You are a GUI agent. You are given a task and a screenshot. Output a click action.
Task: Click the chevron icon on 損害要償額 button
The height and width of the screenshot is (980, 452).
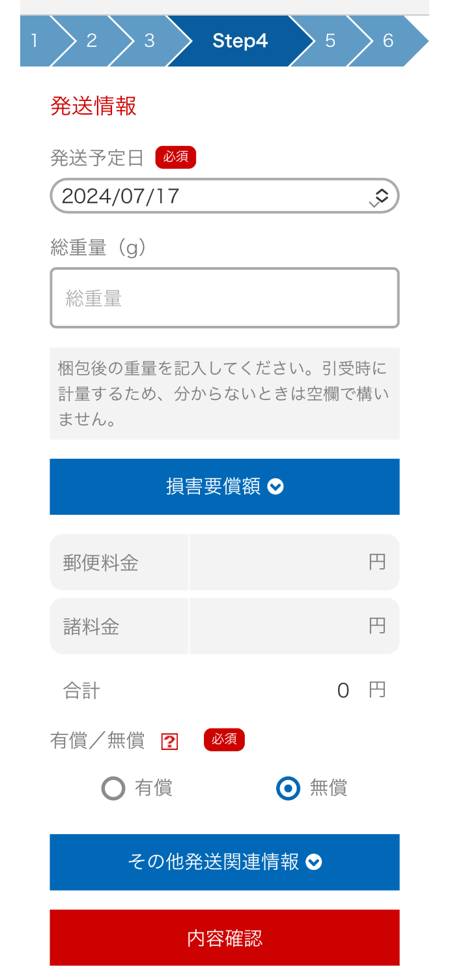click(x=275, y=487)
